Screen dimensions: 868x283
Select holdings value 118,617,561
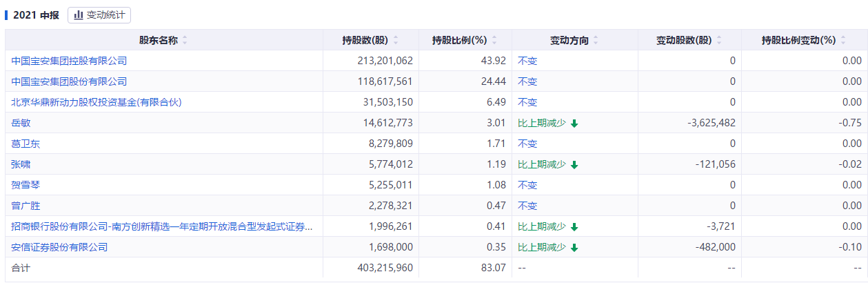[x=385, y=81]
